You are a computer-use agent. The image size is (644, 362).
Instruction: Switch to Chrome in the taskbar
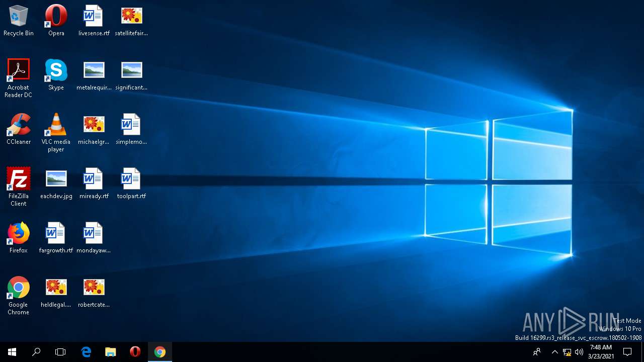[160, 352]
